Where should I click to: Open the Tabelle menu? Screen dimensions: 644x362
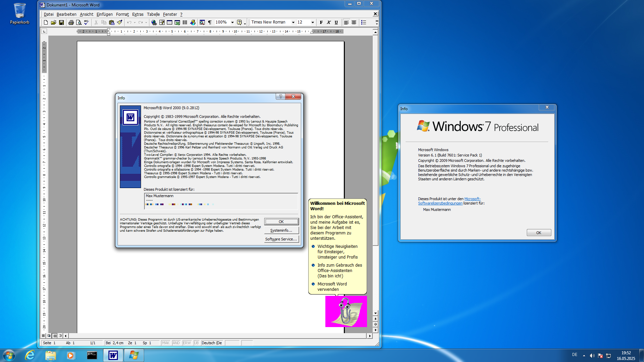click(x=153, y=14)
